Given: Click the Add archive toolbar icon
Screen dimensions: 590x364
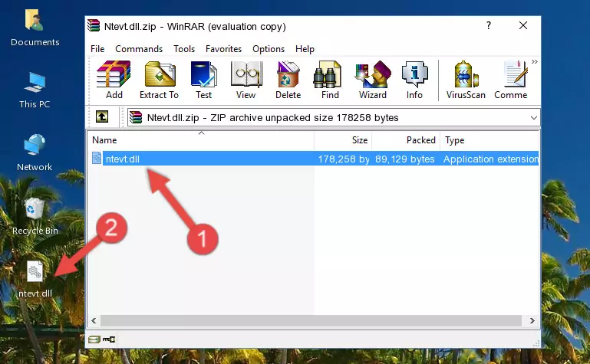Looking at the screenshot, I should coord(114,80).
